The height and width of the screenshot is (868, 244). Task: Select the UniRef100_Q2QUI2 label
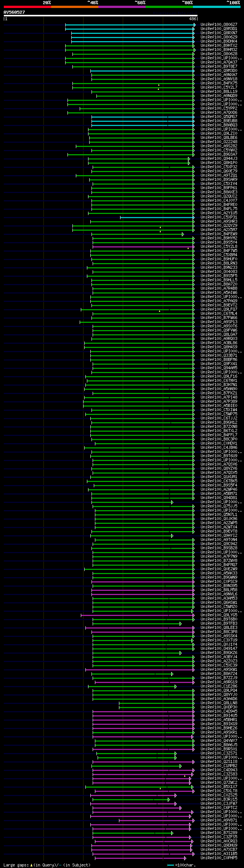(219, 196)
